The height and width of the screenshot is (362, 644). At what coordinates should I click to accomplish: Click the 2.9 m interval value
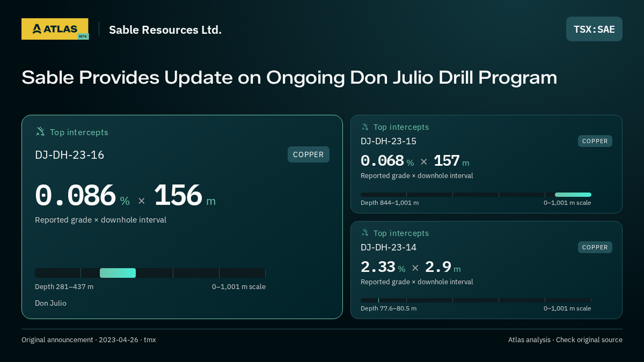[x=443, y=267]
